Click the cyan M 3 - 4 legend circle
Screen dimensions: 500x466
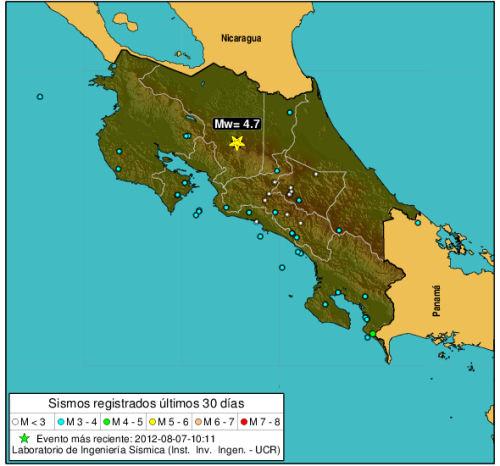coord(61,422)
